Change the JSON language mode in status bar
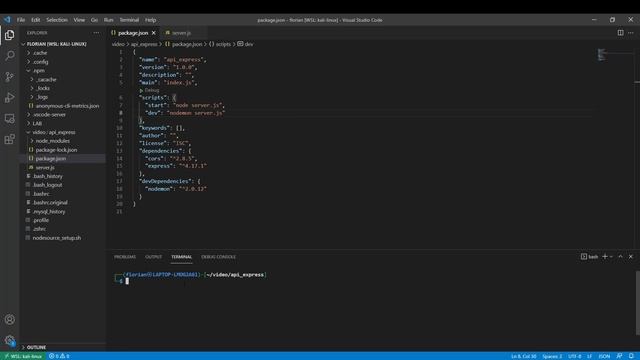Viewport: 640px width, 360px height. (x=604, y=356)
